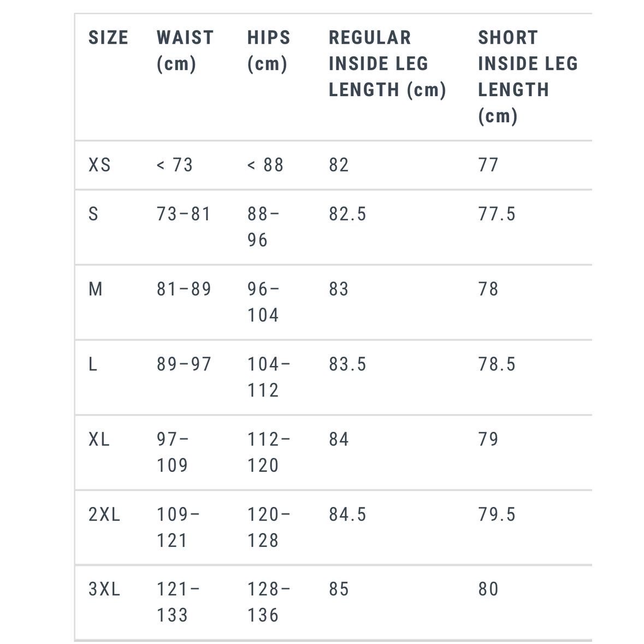Select the M size row label
This screenshot has height=644, width=644.
click(x=96, y=289)
